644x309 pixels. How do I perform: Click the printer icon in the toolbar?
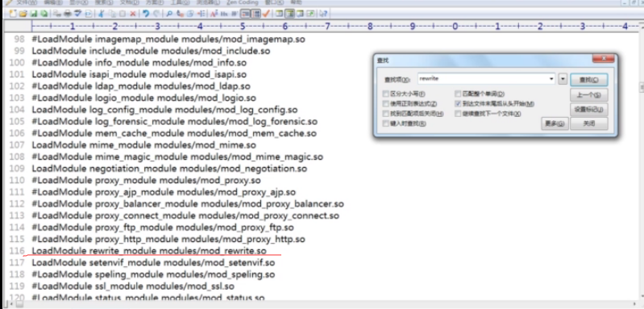pyautogui.click(x=68, y=14)
